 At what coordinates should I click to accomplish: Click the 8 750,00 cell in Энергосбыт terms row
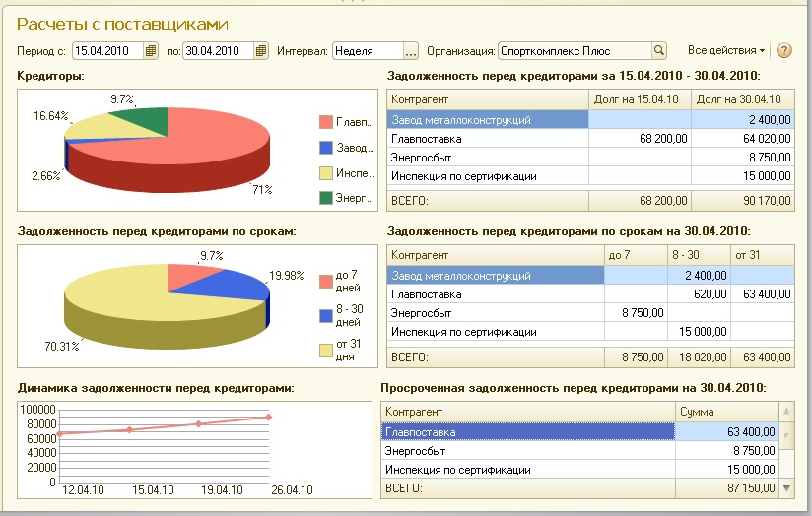636,313
